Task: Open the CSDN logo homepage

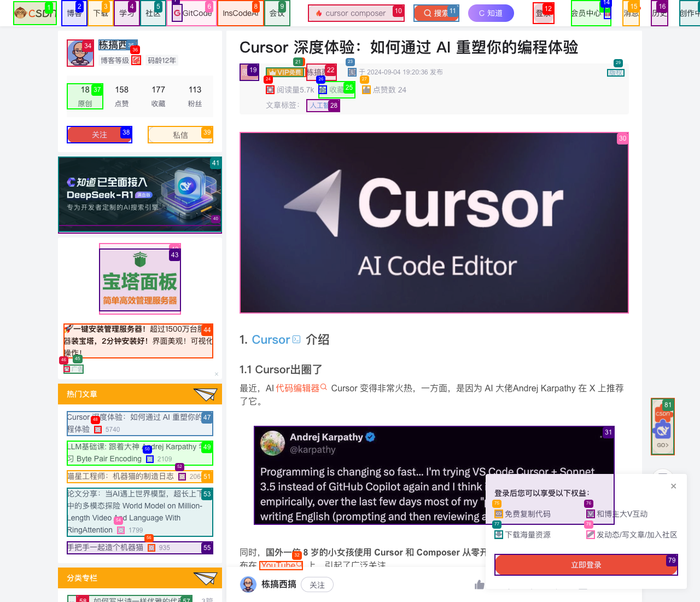Action: (x=35, y=13)
